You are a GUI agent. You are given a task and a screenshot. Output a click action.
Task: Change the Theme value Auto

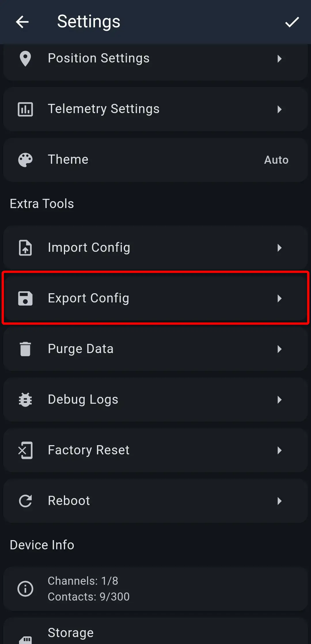(x=276, y=160)
